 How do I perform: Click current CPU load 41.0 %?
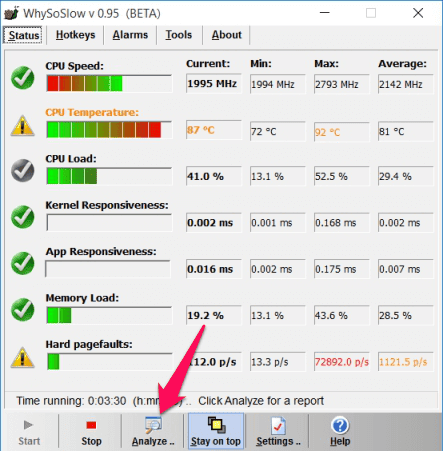coord(213,176)
